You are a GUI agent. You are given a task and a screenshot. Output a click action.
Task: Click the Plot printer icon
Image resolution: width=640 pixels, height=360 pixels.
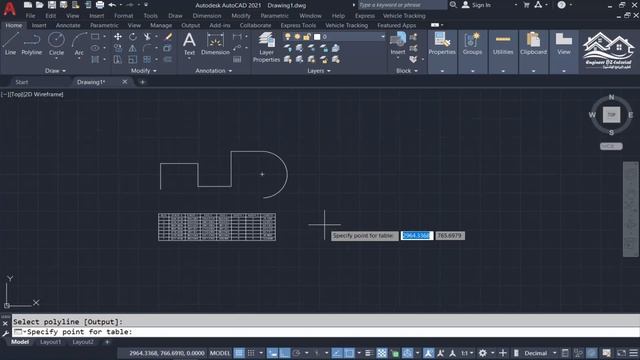point(100,5)
